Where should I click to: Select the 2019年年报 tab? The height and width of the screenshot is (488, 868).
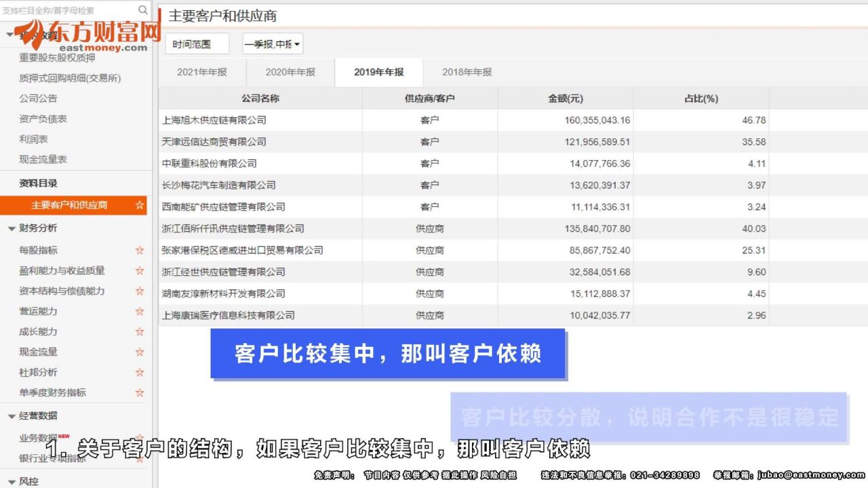(378, 72)
